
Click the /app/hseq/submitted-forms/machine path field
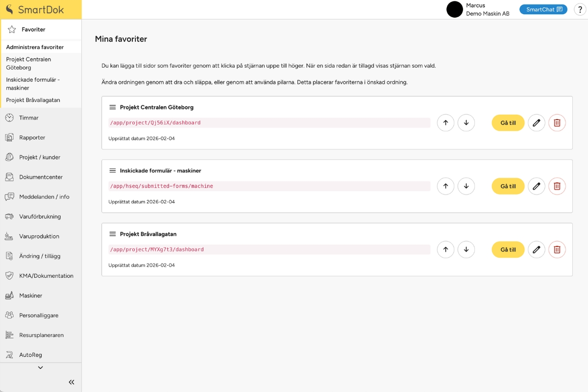(269, 186)
